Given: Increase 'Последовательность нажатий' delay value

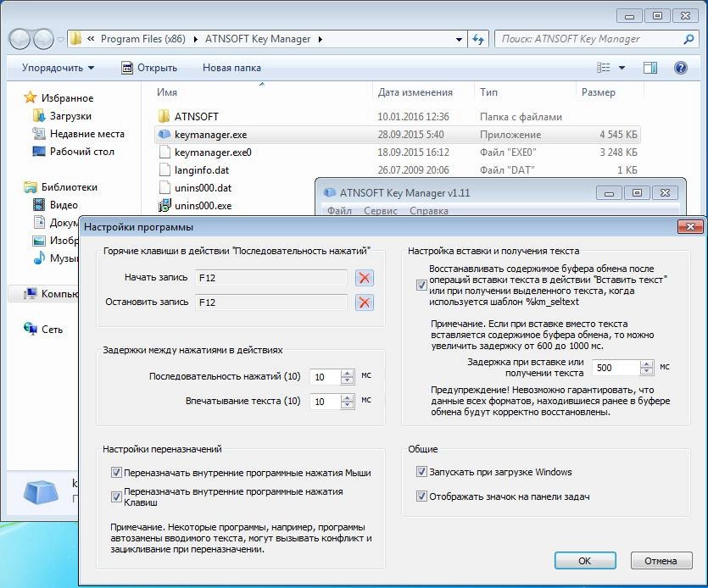Looking at the screenshot, I should click(348, 373).
